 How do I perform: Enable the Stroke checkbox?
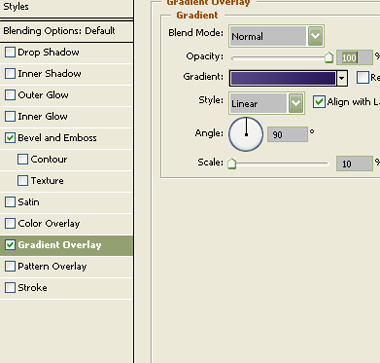coord(10,287)
